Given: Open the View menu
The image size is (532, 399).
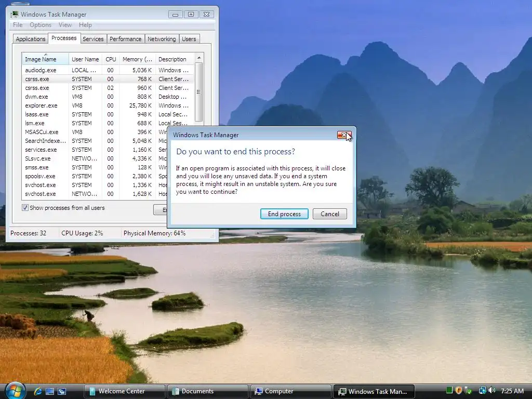Looking at the screenshot, I should click(65, 25).
